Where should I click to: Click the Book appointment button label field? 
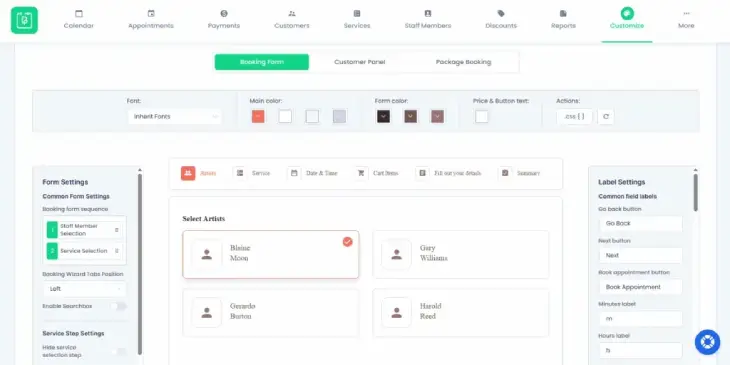pyautogui.click(x=640, y=287)
